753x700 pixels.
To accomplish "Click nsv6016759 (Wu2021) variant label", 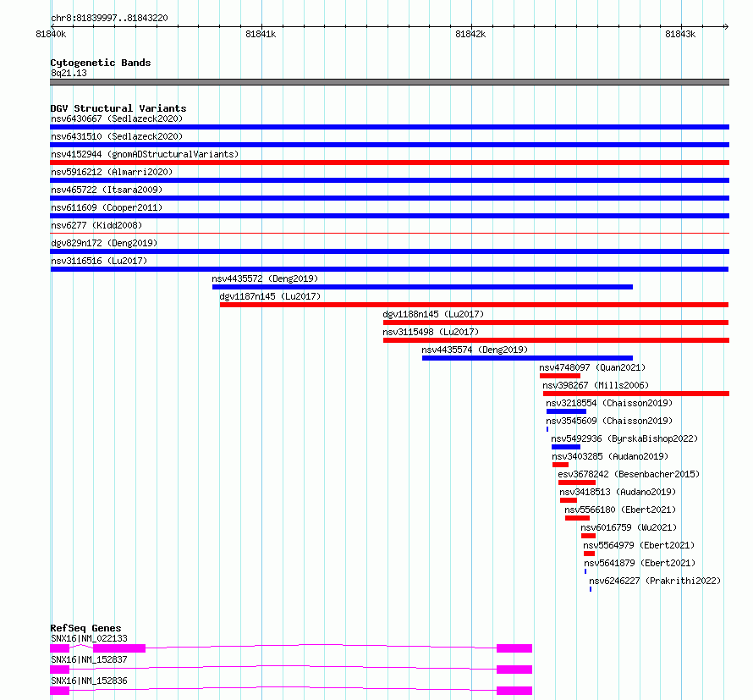I will [629, 527].
